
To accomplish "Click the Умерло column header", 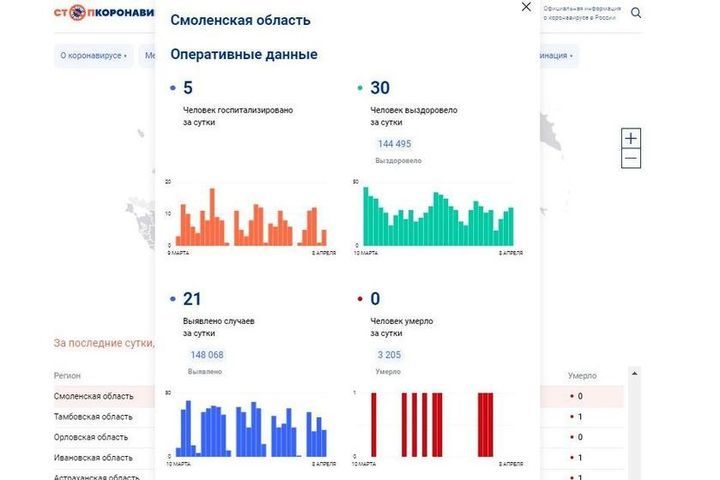I will click(x=582, y=376).
